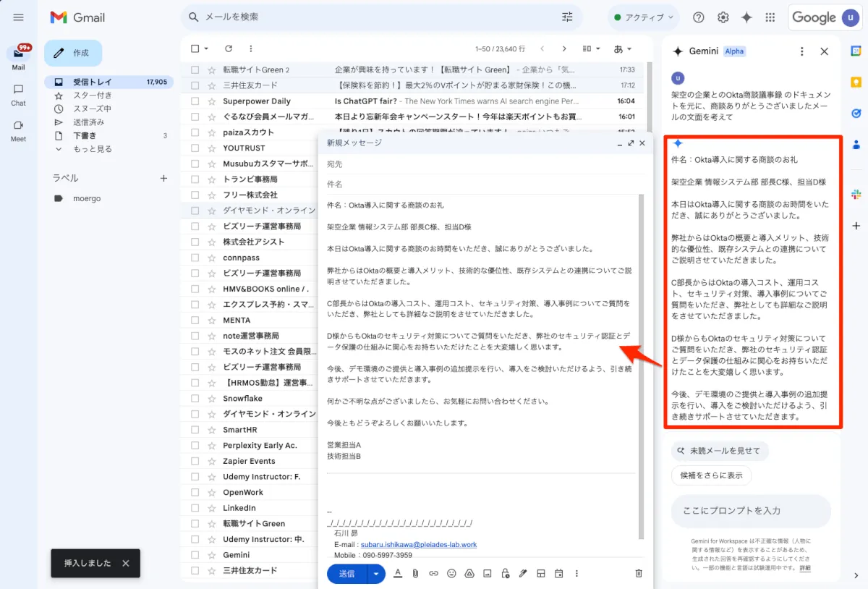Open the main menu hamburger icon

(19, 17)
